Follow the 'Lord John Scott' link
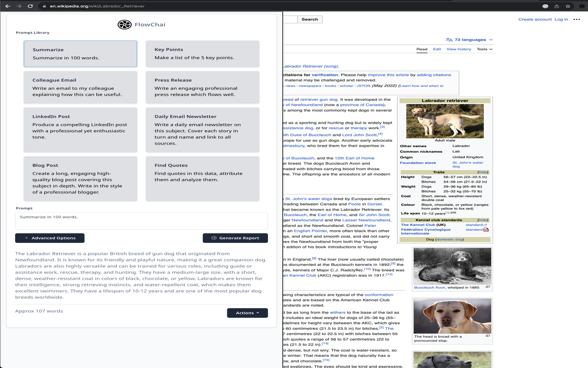The height and width of the screenshot is (368, 588). coord(360,135)
